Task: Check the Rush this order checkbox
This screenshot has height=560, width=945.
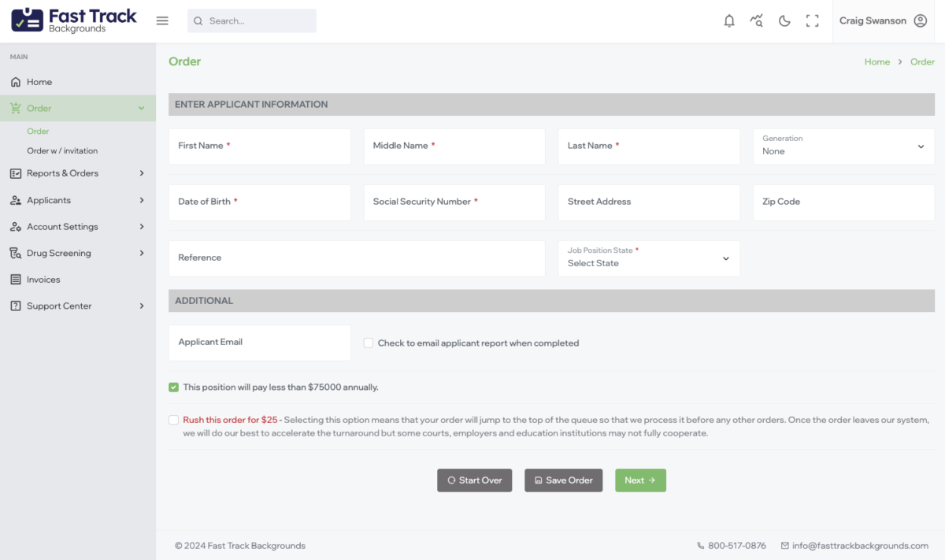Action: pos(173,420)
